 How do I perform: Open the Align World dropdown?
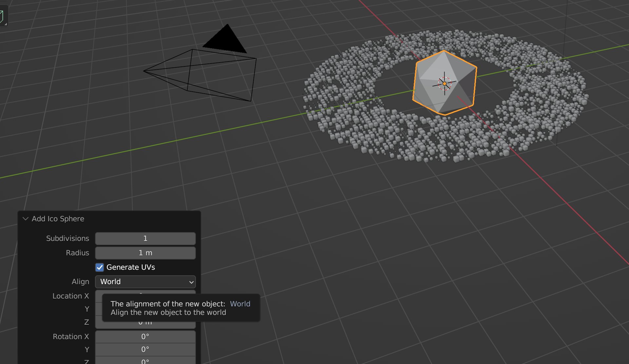coord(145,282)
